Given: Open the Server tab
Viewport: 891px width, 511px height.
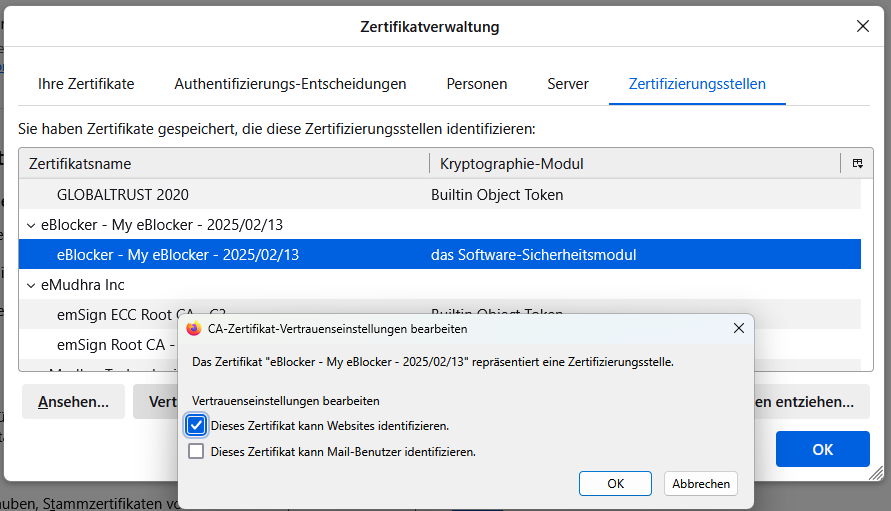Looking at the screenshot, I should click(x=568, y=84).
